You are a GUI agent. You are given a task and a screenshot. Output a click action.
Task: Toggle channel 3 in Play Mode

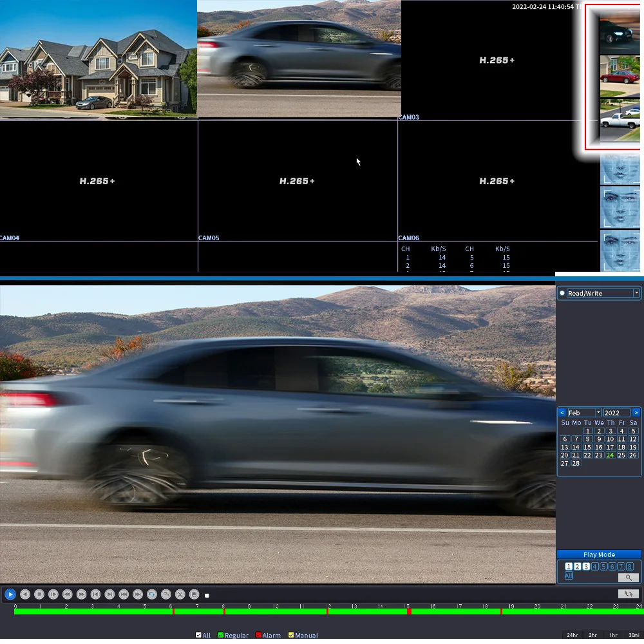(x=586, y=566)
